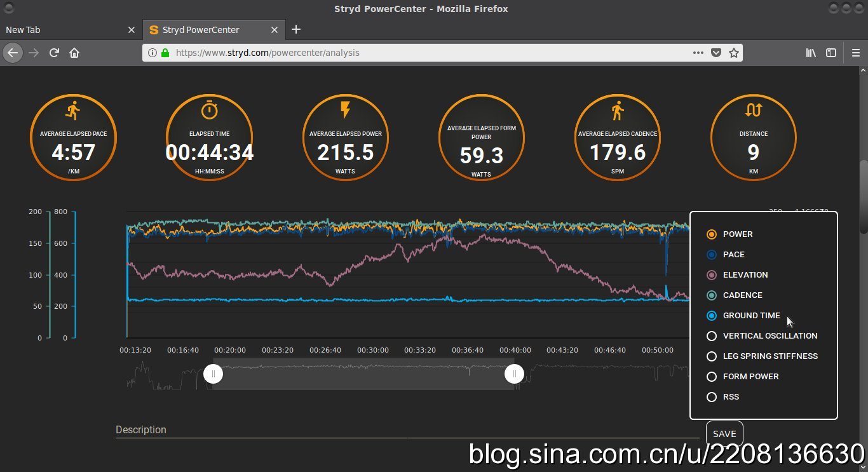Viewport: 868px width, 472px height.
Task: Open the page actions three-dot menu
Action: click(x=698, y=53)
